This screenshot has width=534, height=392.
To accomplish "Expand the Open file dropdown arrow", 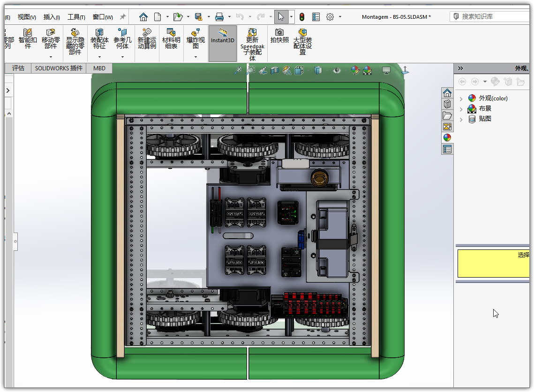I will (188, 17).
